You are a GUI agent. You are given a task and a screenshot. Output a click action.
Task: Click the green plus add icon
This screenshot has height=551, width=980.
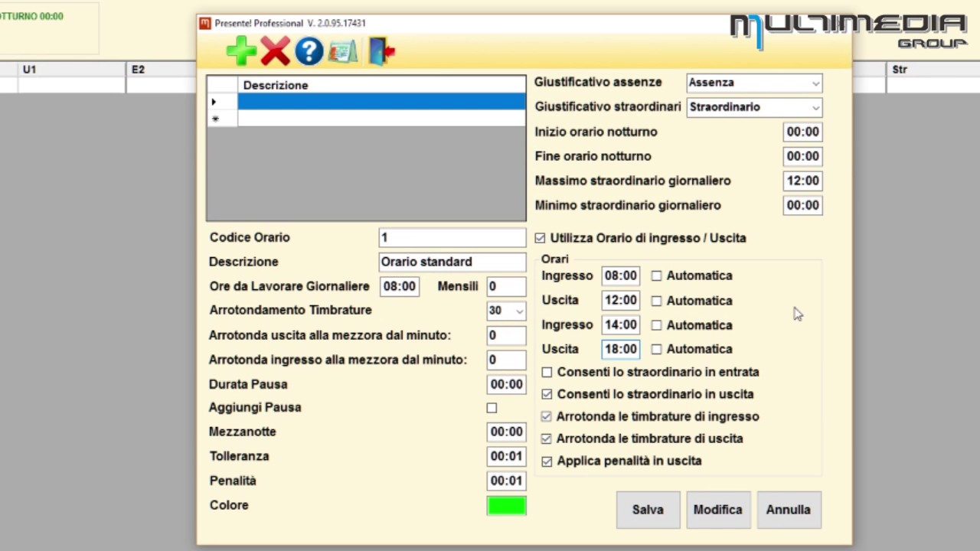pos(241,51)
